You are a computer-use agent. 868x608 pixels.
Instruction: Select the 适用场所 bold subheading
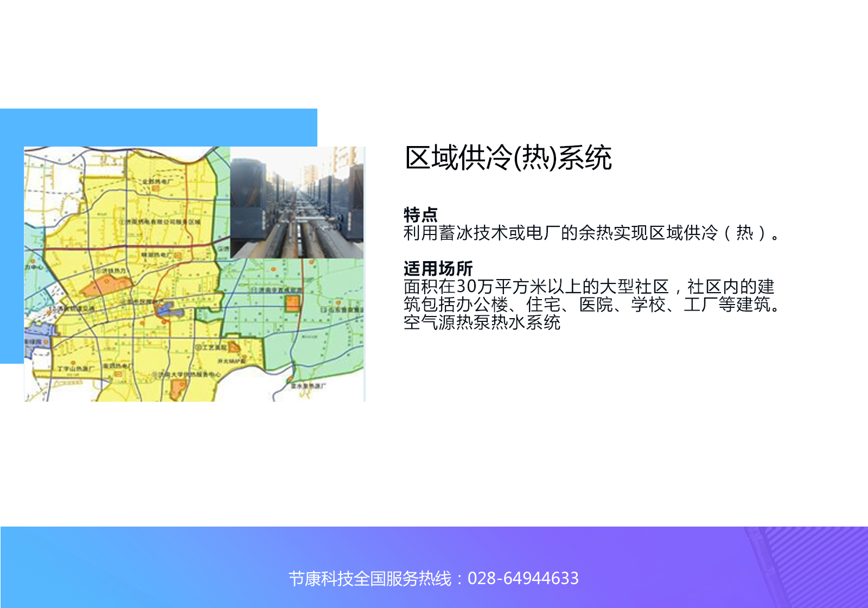point(438,268)
